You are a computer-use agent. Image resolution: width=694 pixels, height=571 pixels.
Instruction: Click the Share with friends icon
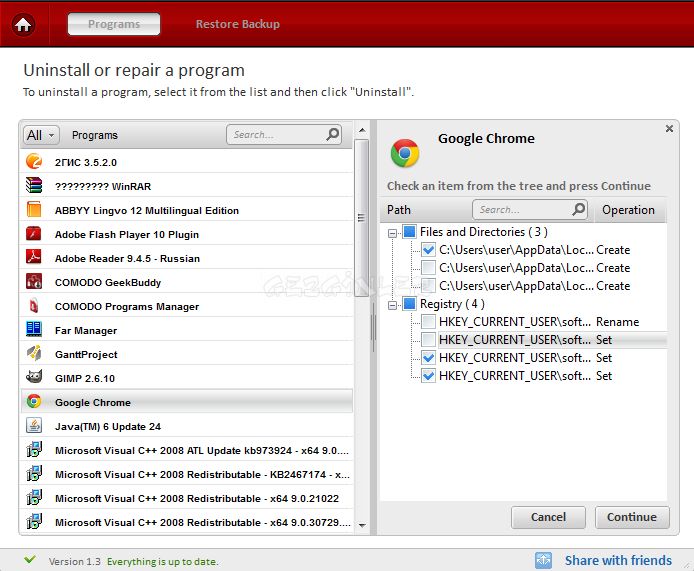tap(543, 560)
